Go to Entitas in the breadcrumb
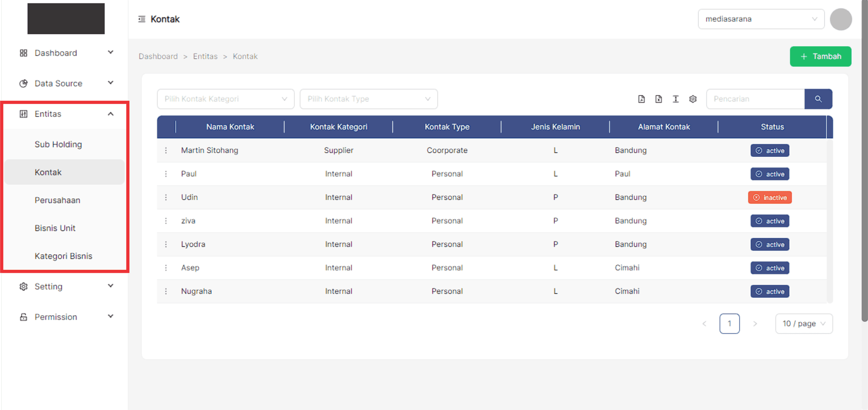Viewport: 868px width, 410px height. tap(205, 56)
